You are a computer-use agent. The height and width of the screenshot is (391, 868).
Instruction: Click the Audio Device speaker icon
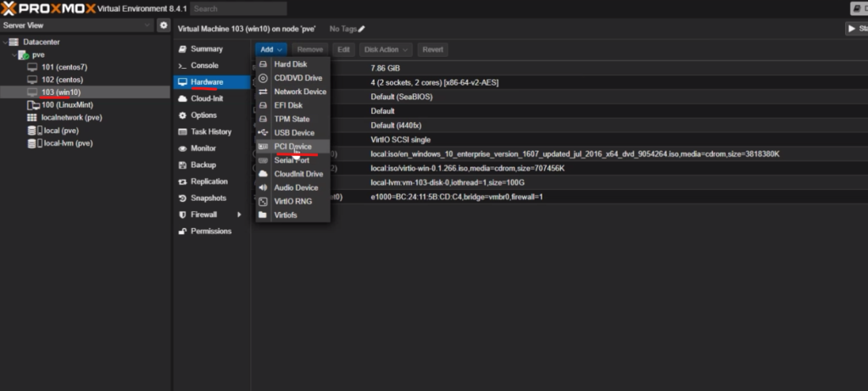pyautogui.click(x=263, y=187)
